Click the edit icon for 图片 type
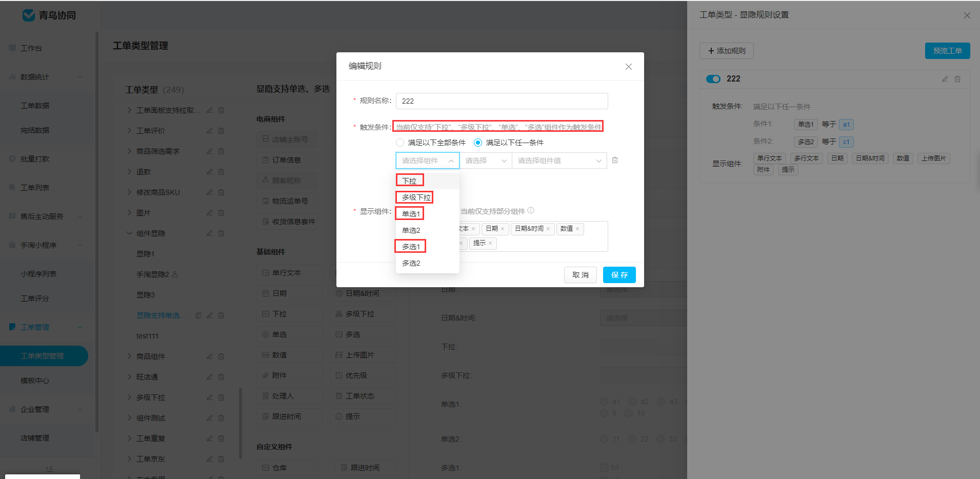The height and width of the screenshot is (479, 980). tap(209, 213)
